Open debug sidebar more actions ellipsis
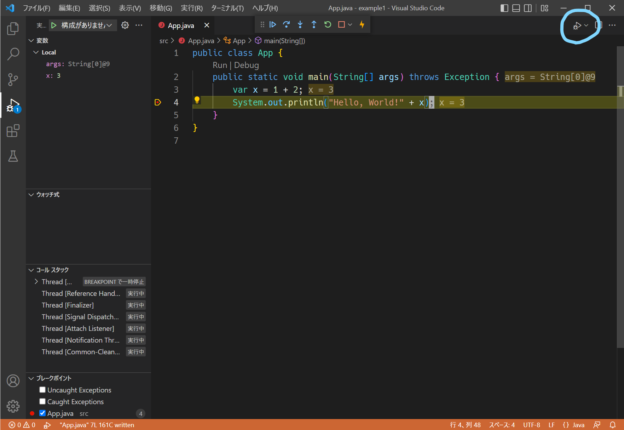Viewport: 624px width, 430px height. click(x=138, y=25)
